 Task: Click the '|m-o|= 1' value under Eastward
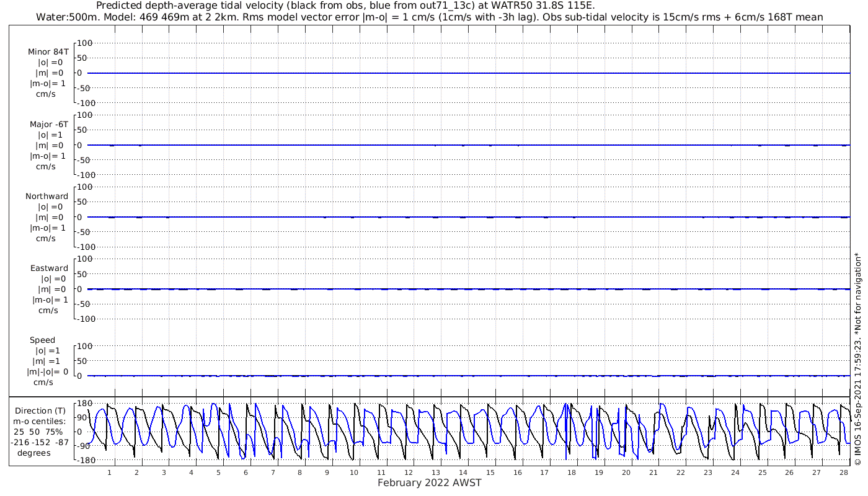(50, 299)
